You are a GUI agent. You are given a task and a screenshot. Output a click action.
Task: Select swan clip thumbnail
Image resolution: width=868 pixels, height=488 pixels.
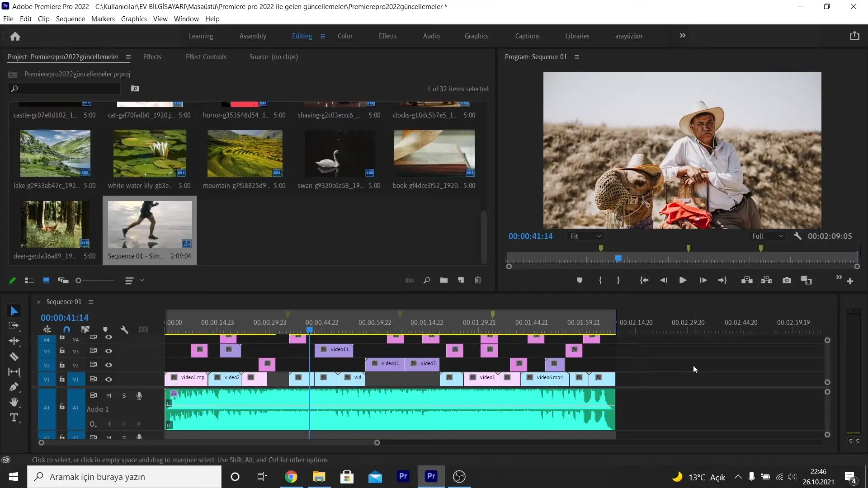[340, 154]
